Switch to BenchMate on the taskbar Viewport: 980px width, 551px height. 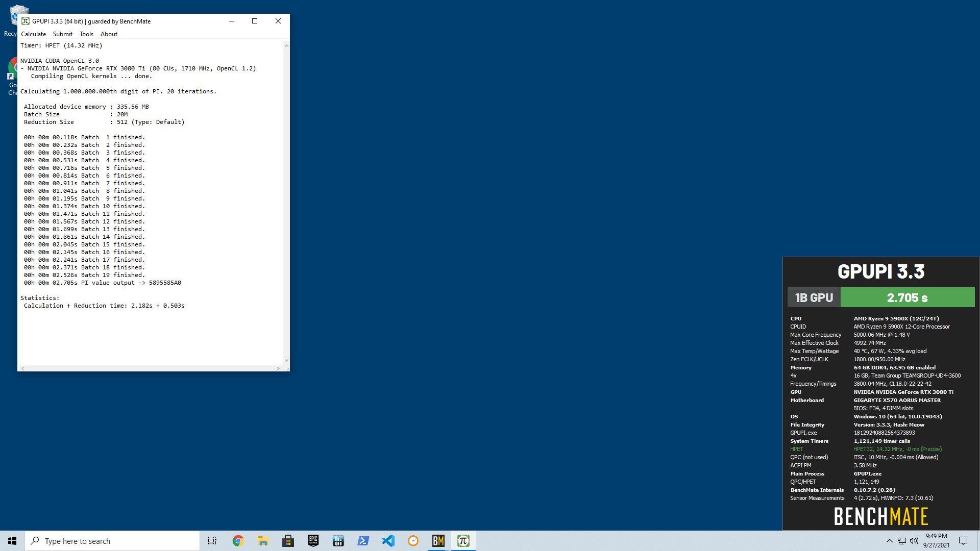[438, 541]
